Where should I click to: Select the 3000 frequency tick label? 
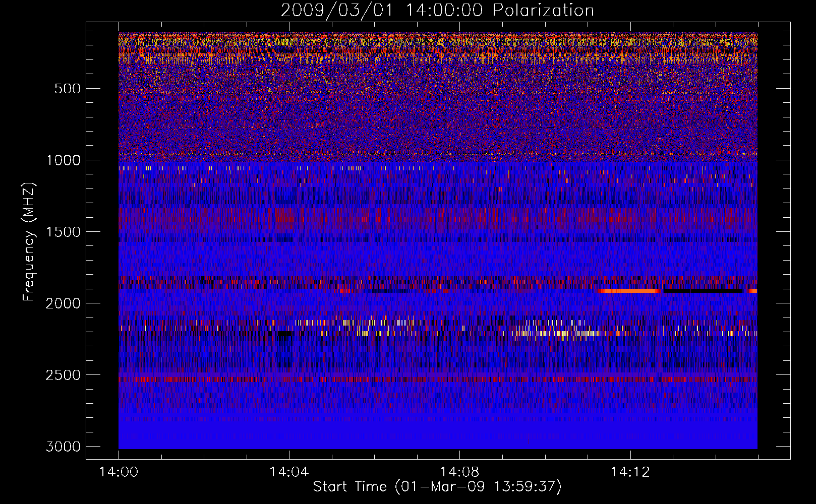click(63, 447)
